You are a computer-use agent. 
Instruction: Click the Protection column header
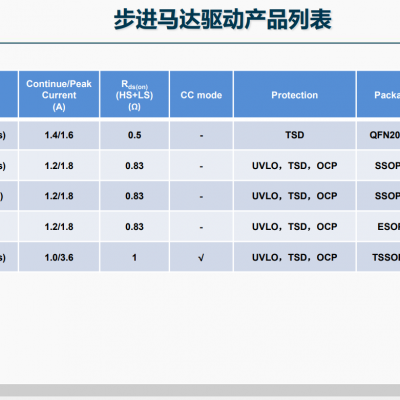[x=295, y=94]
